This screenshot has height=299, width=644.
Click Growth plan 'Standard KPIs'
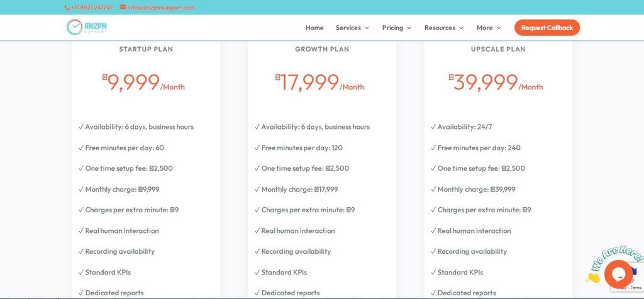(x=280, y=272)
